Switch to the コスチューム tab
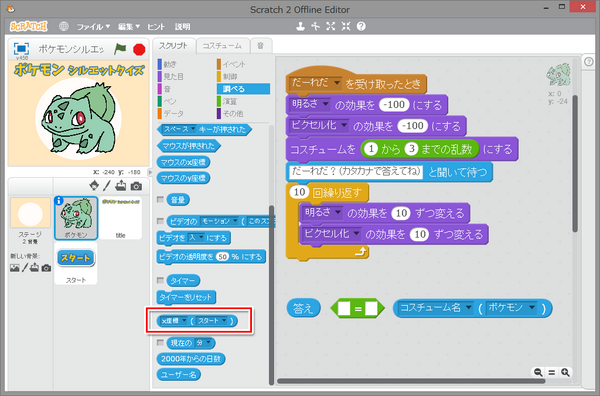 (x=222, y=46)
